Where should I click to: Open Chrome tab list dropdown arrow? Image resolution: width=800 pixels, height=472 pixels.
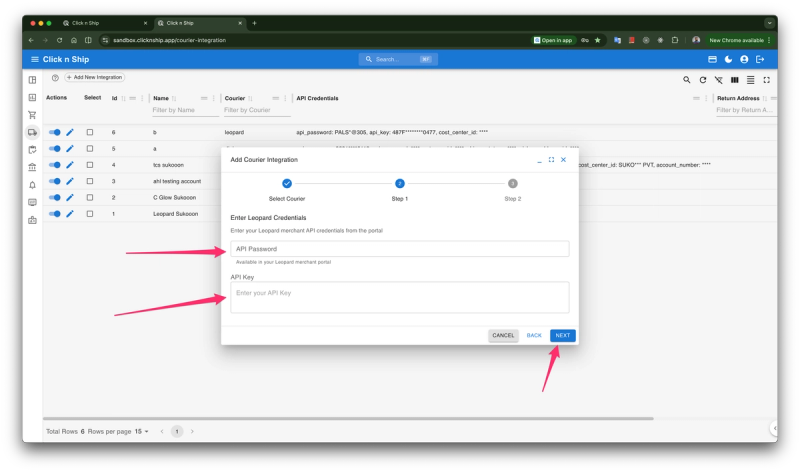pyautogui.click(x=769, y=23)
